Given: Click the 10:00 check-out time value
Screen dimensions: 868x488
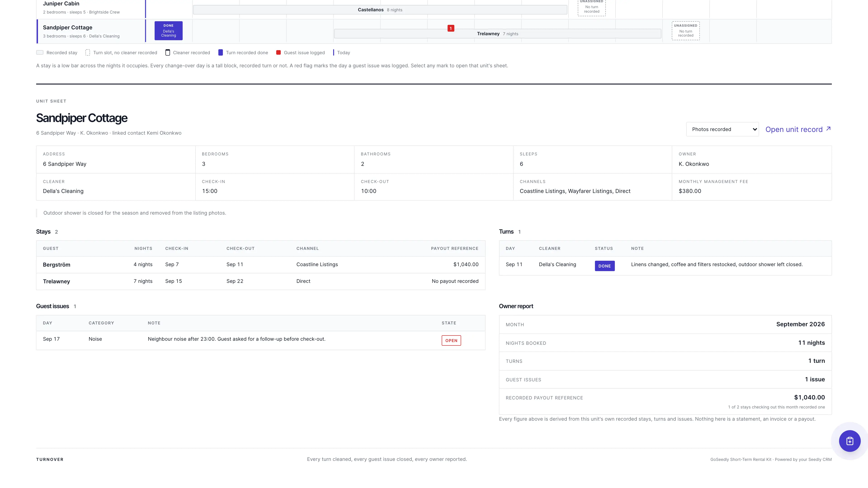Looking at the screenshot, I should click(369, 191).
